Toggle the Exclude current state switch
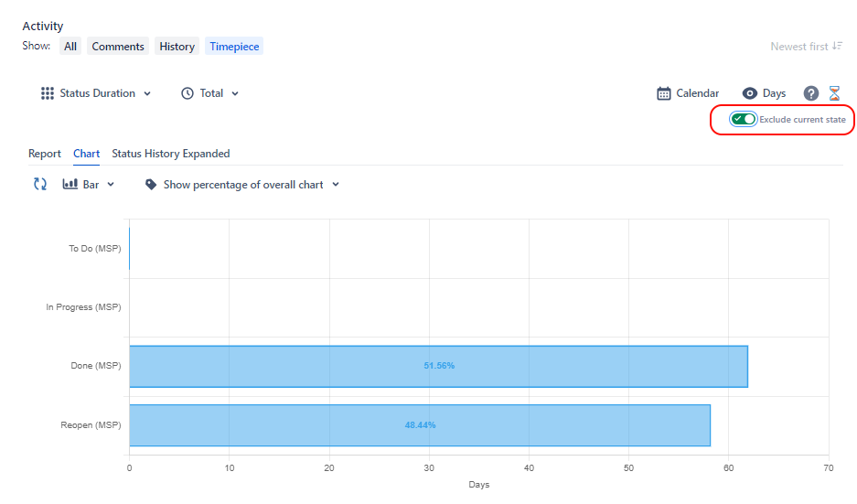 (743, 120)
